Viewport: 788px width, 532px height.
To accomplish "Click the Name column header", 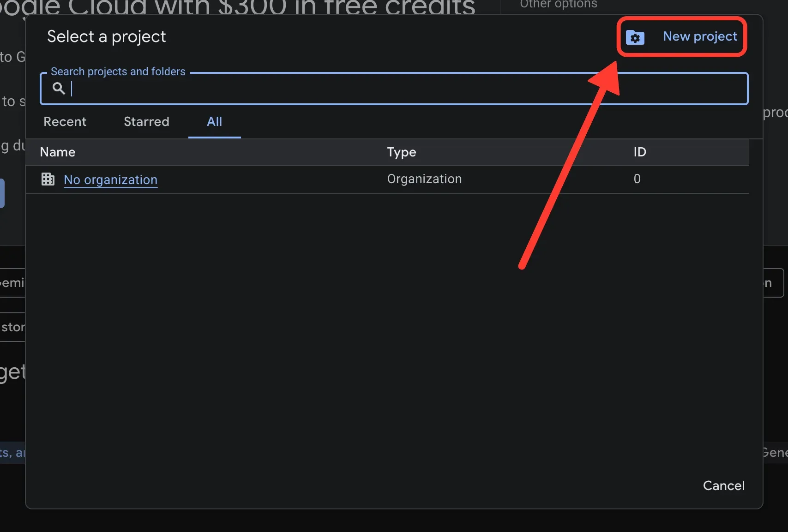I will pyautogui.click(x=58, y=152).
